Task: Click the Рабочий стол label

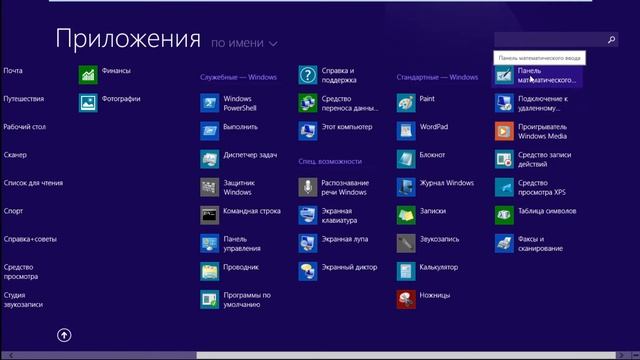Action: click(x=24, y=127)
